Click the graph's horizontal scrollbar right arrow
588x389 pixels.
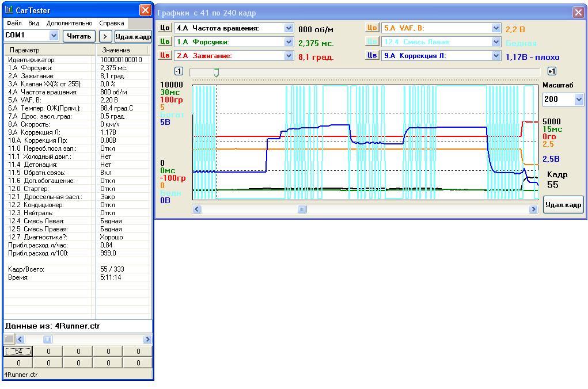pyautogui.click(x=533, y=210)
